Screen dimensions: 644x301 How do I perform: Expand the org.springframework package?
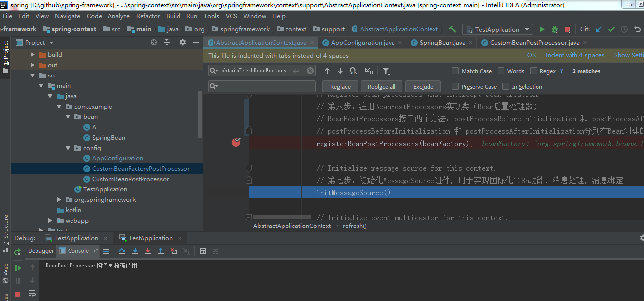coord(59,200)
